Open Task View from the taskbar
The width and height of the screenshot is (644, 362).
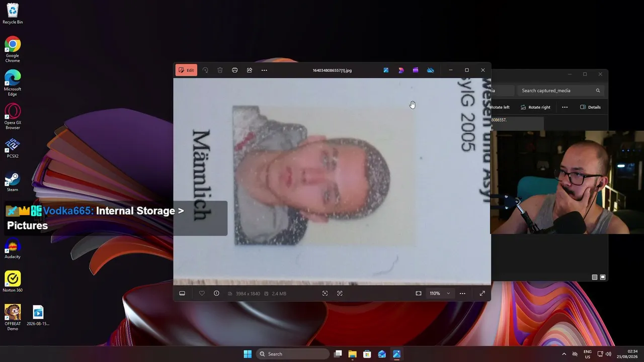(x=338, y=354)
